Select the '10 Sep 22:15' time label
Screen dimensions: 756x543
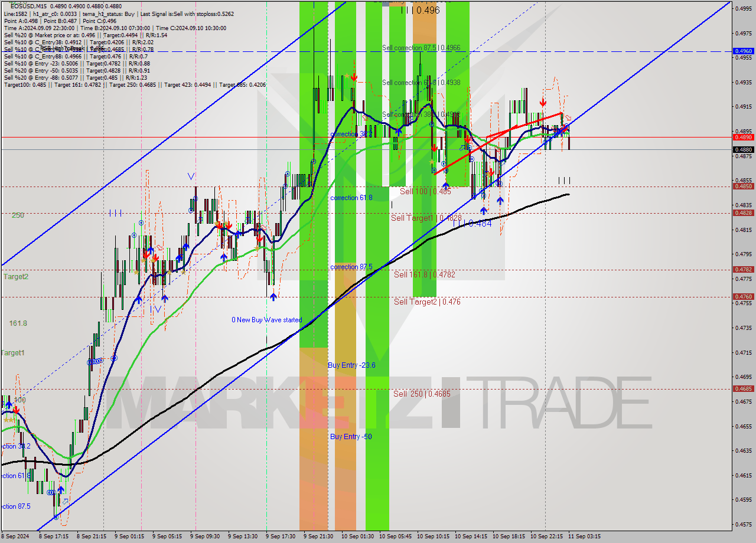pos(547,537)
